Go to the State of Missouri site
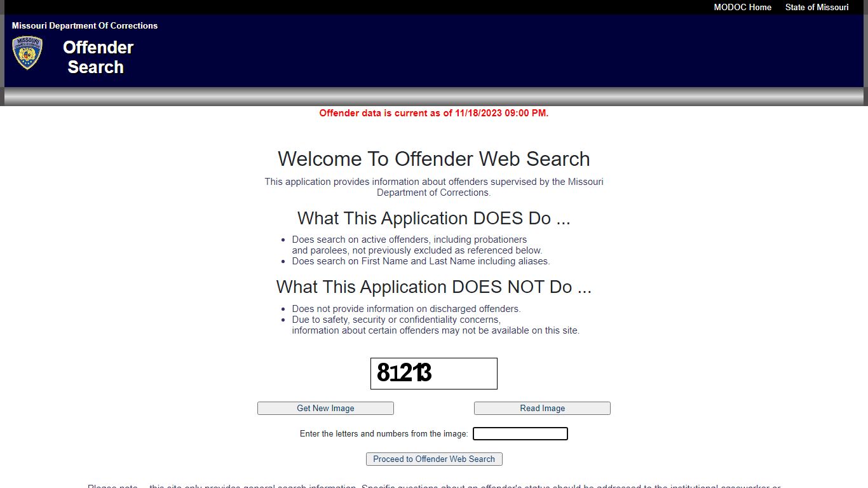 click(x=817, y=8)
